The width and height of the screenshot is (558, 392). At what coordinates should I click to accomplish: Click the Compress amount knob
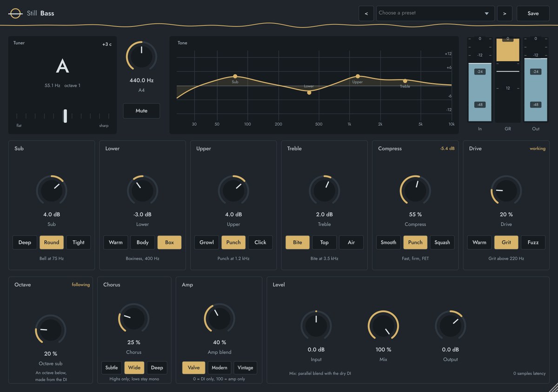(x=415, y=190)
